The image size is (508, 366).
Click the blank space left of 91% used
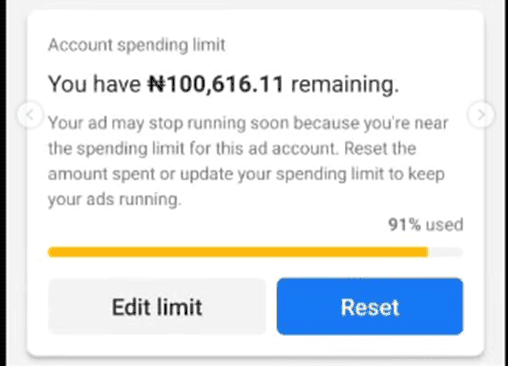[x=217, y=225]
